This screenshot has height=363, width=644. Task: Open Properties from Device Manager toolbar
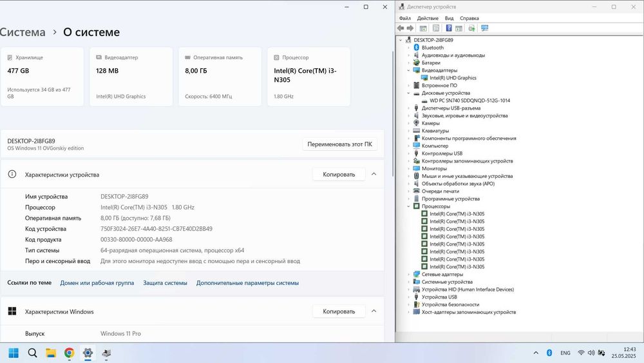436,28
